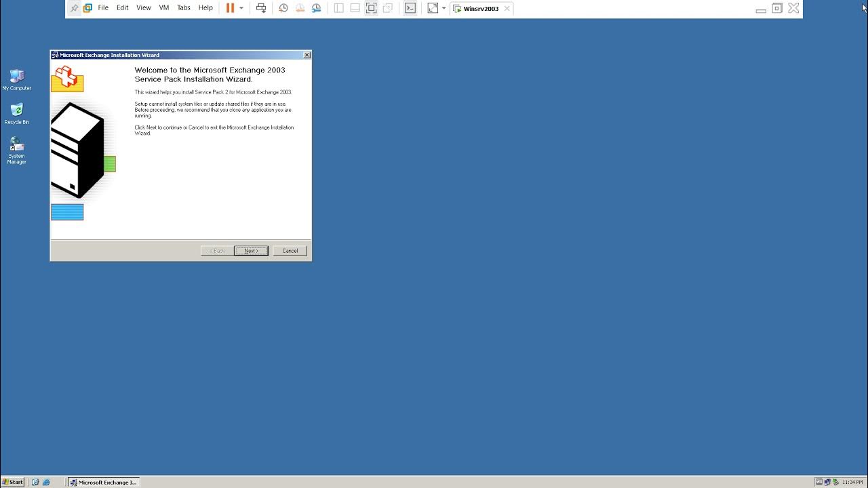Enter full screen mode
This screenshot has height=488, width=868.
point(371,8)
